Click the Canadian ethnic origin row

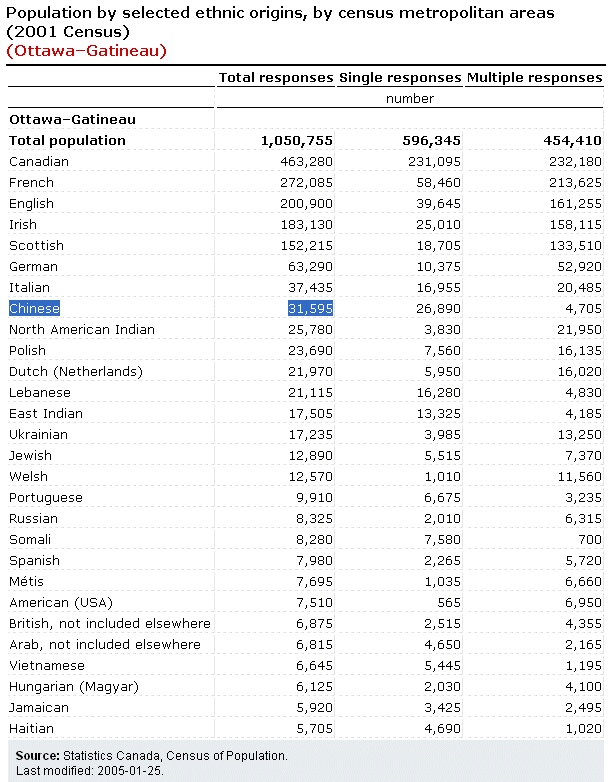38,161
